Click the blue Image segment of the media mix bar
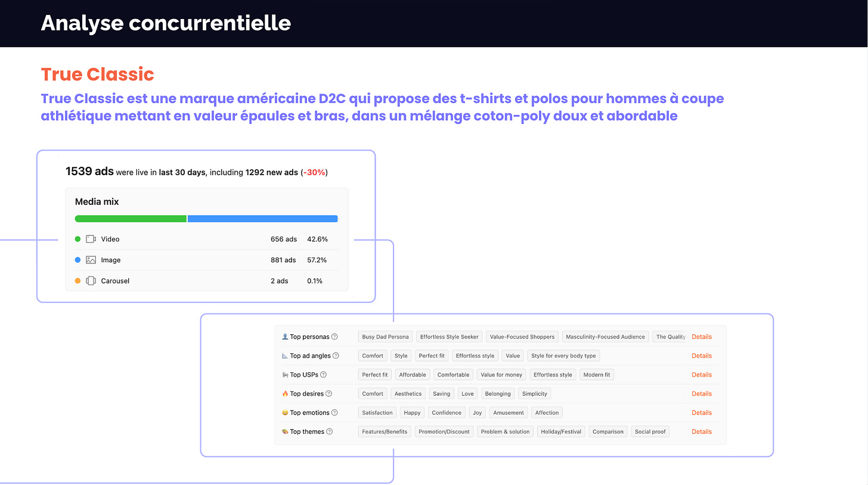This screenshot has width=868, height=485. coord(263,219)
